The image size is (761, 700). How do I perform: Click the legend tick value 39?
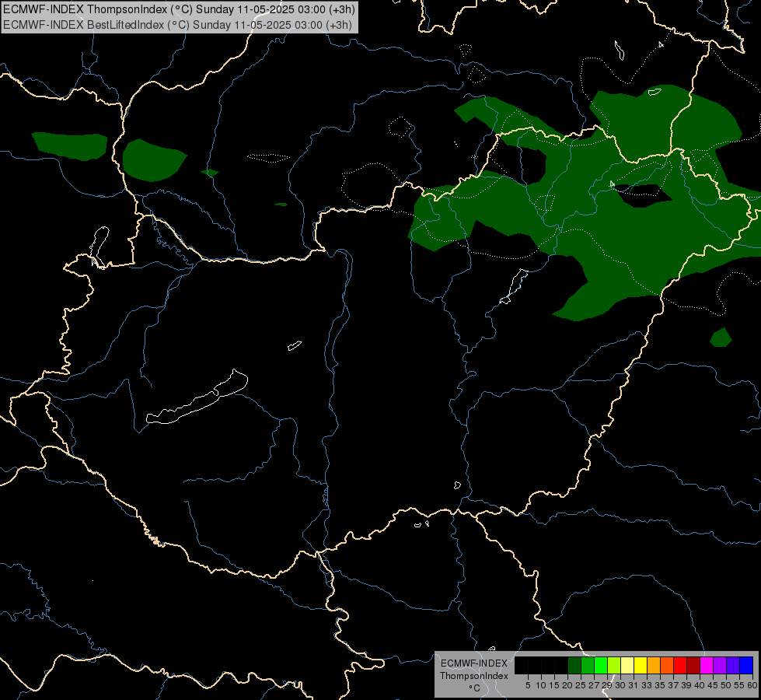click(x=686, y=685)
